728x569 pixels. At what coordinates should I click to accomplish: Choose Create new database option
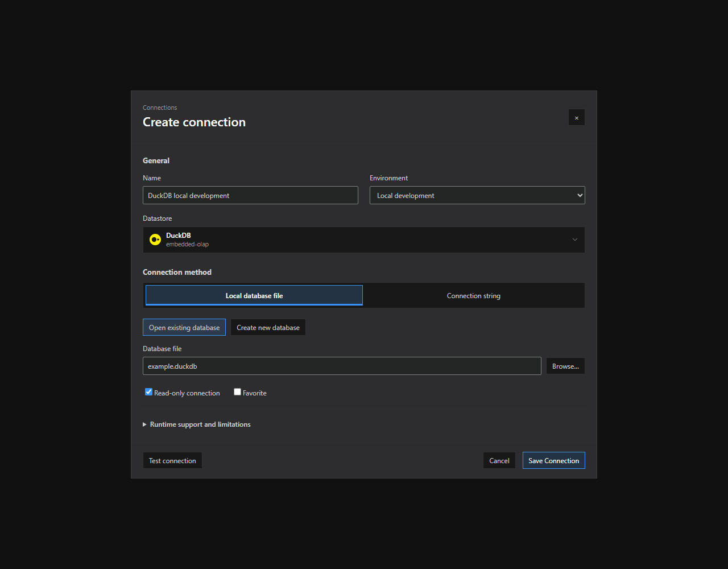tap(268, 327)
